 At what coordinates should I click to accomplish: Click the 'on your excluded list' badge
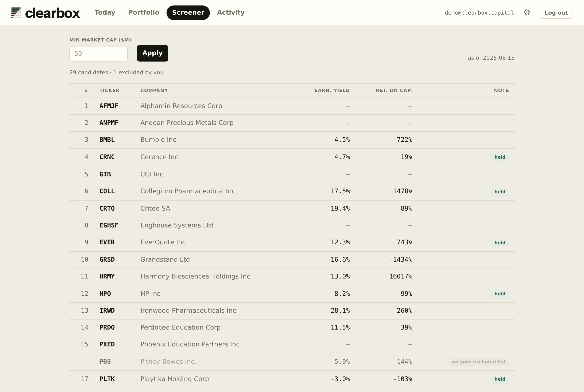coord(479,362)
